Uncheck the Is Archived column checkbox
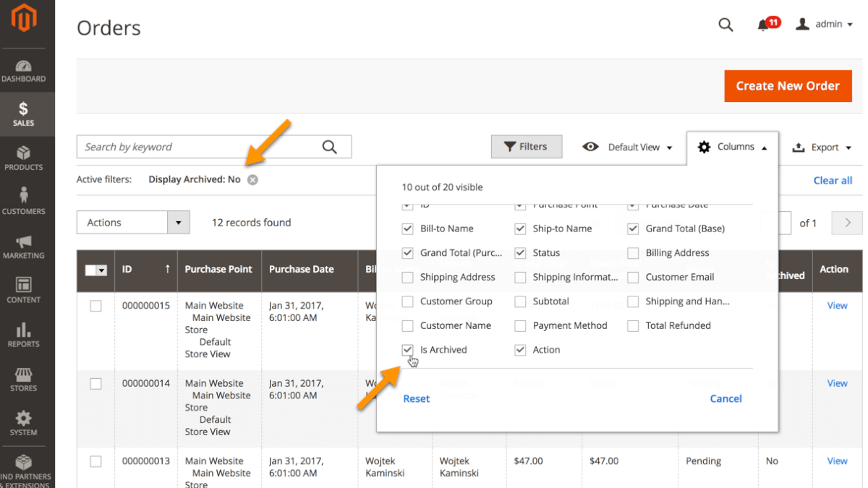 pyautogui.click(x=407, y=350)
